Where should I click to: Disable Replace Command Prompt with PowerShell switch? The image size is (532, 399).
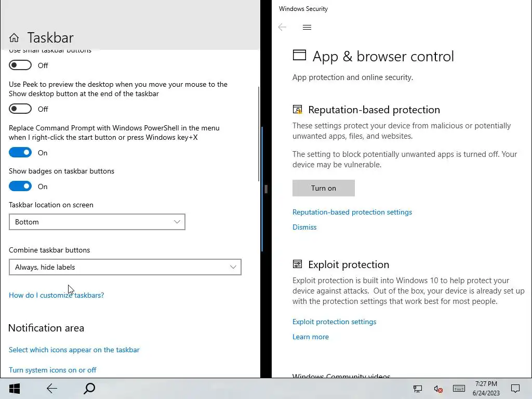point(20,152)
